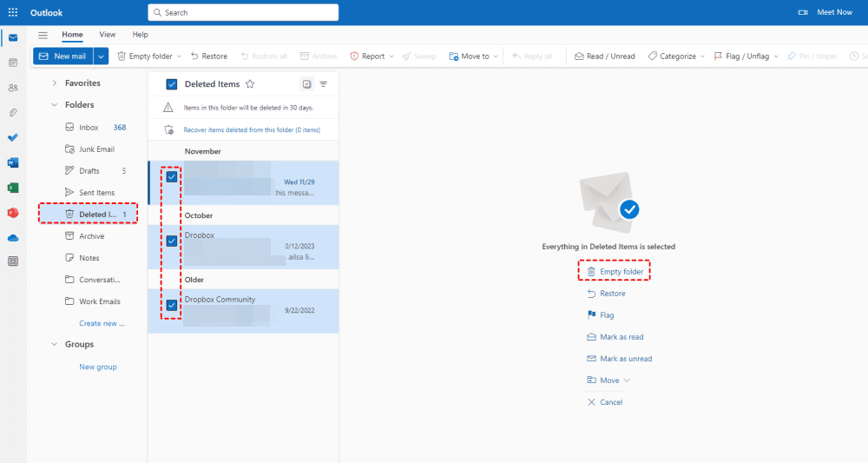The height and width of the screenshot is (463, 868).
Task: Expand the Move options in reading pane
Action: [x=609, y=380]
